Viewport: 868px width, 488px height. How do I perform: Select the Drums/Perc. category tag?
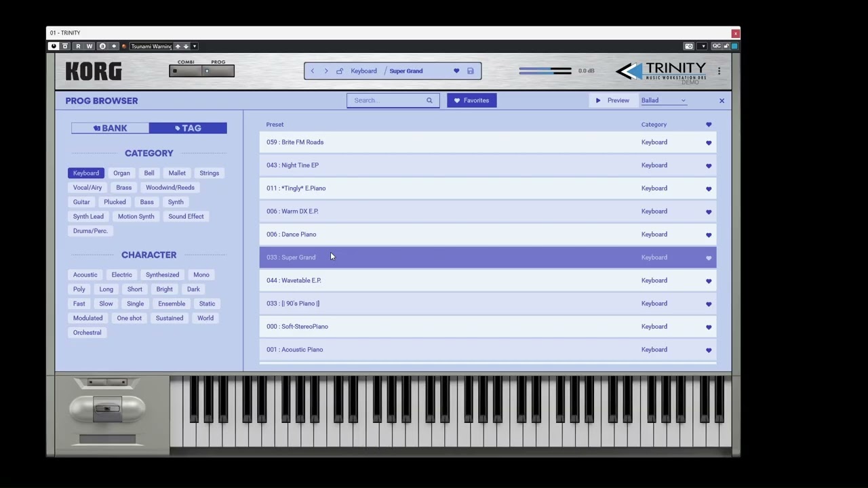point(90,230)
